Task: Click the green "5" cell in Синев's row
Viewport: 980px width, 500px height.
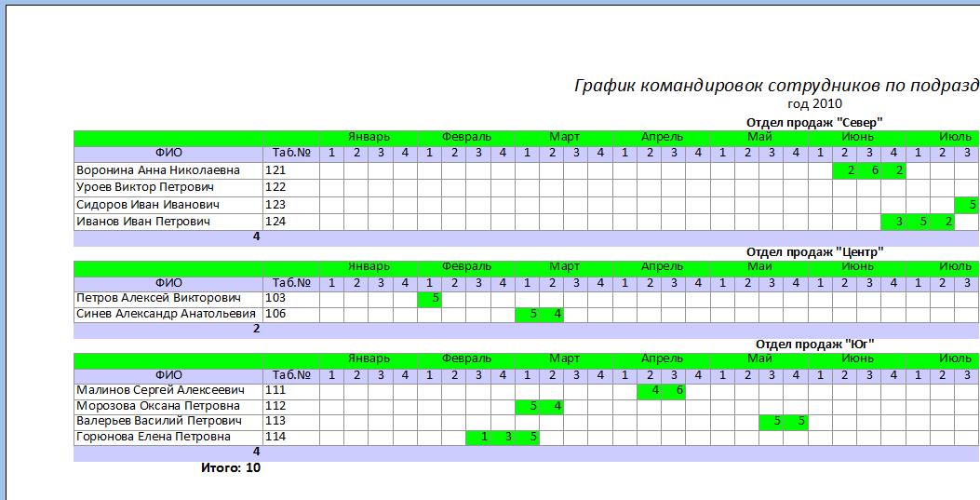Action: click(x=527, y=315)
